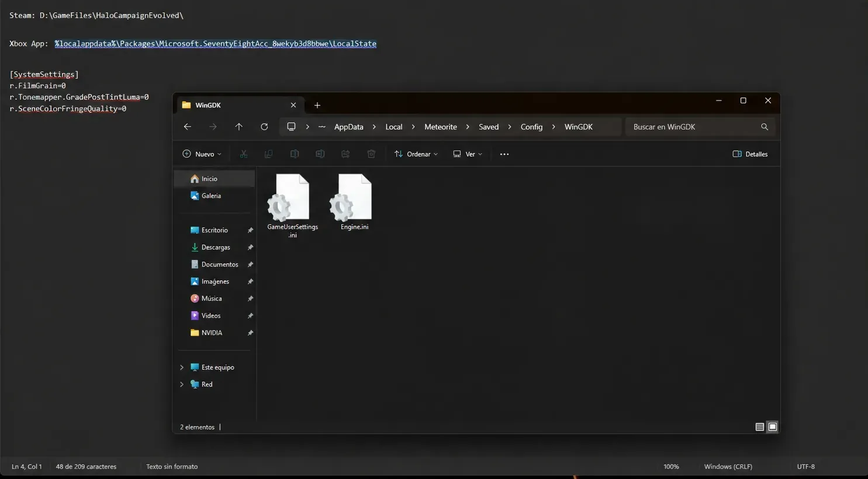Click r.FilmGrain=0 line in Notepad
This screenshot has width=868, height=479.
(x=37, y=86)
